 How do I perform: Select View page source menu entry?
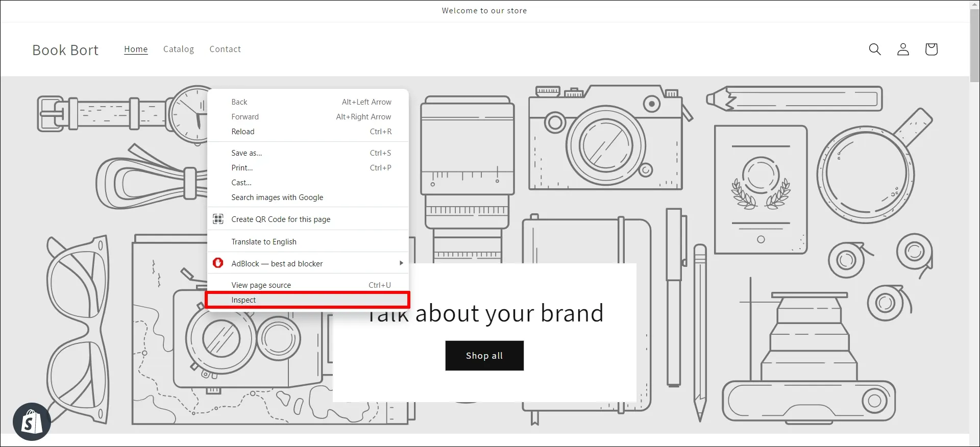click(x=308, y=285)
